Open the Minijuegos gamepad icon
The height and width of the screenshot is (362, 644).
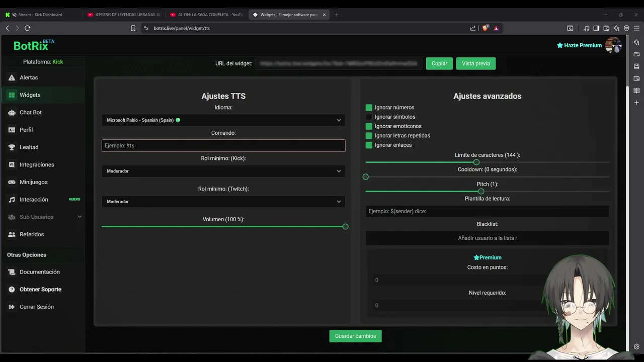[12, 182]
